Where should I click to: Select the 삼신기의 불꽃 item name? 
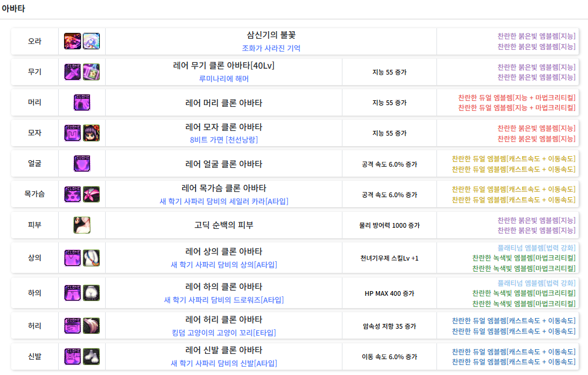pyautogui.click(x=271, y=35)
